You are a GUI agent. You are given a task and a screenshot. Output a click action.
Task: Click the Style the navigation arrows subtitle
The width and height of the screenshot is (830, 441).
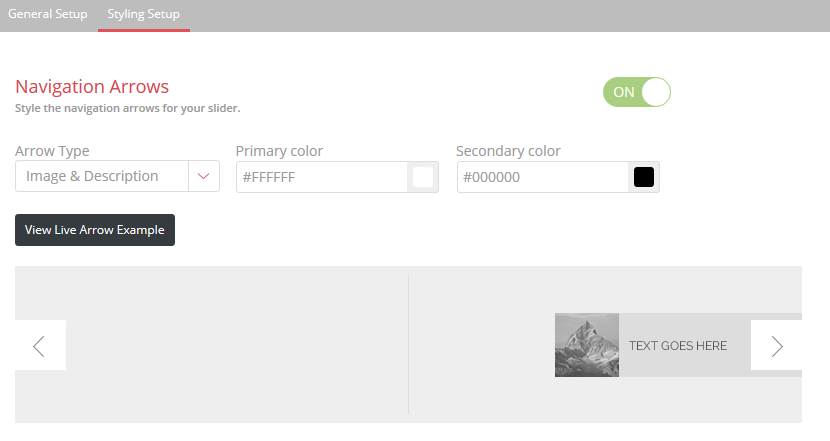tap(128, 108)
